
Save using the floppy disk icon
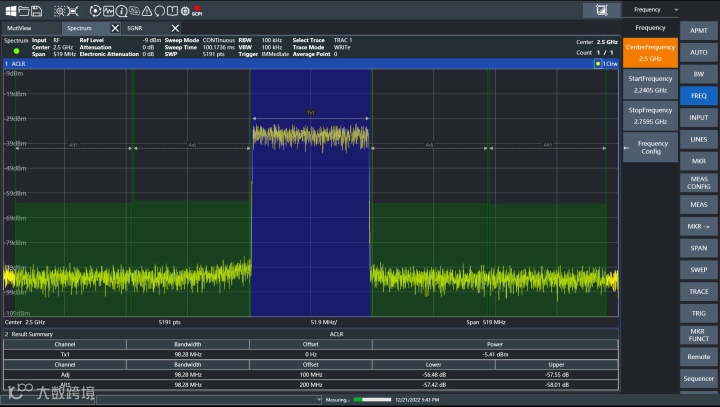[x=36, y=10]
